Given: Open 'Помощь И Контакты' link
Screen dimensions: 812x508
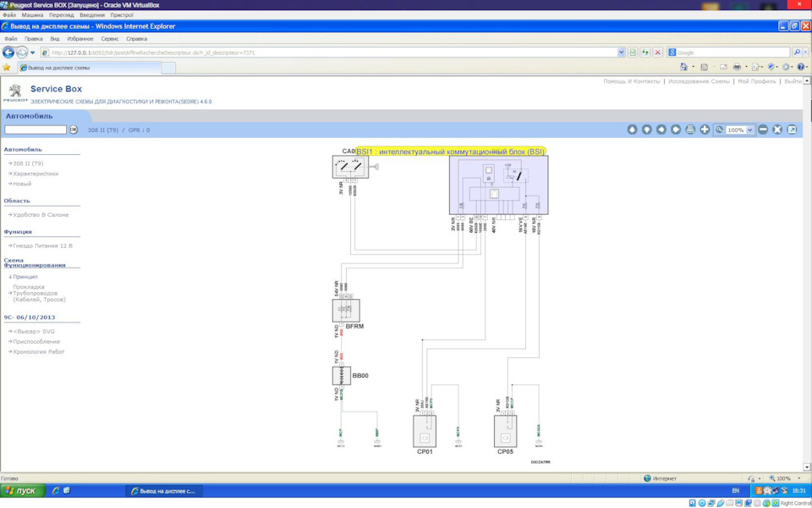Looking at the screenshot, I should tap(632, 81).
